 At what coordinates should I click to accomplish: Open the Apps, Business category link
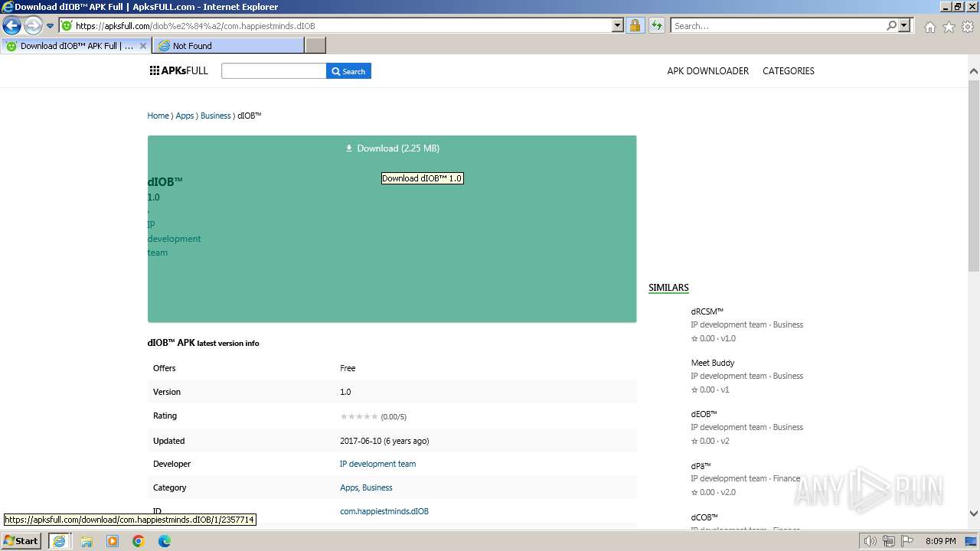[x=366, y=487]
